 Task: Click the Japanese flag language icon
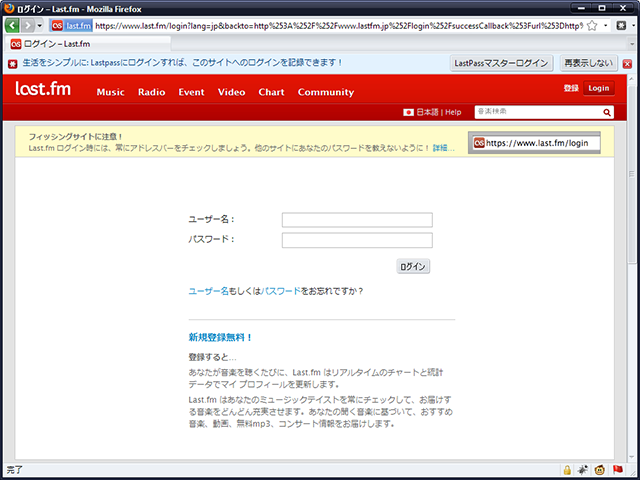(x=408, y=112)
